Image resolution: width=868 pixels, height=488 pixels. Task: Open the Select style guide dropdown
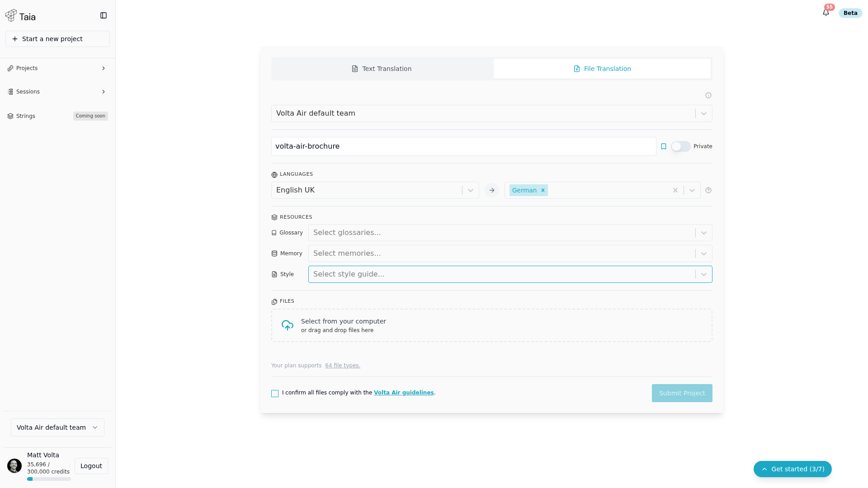pos(510,274)
